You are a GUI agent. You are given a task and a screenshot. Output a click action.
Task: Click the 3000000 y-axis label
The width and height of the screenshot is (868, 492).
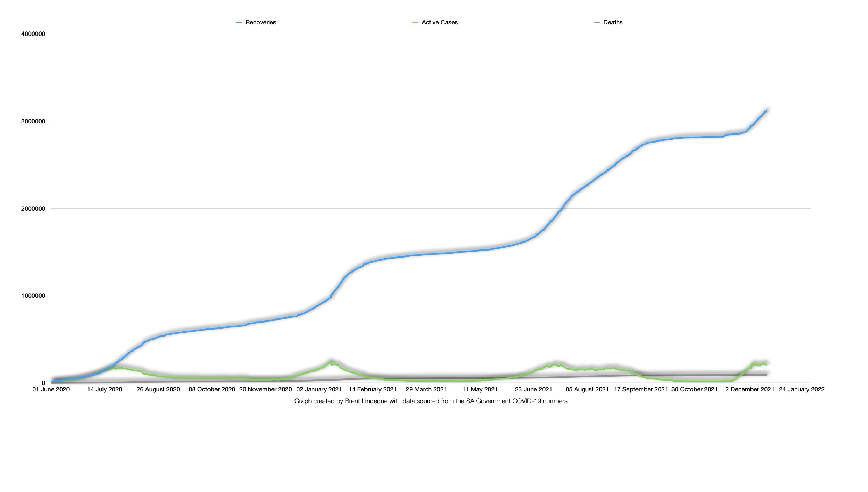pyautogui.click(x=33, y=121)
